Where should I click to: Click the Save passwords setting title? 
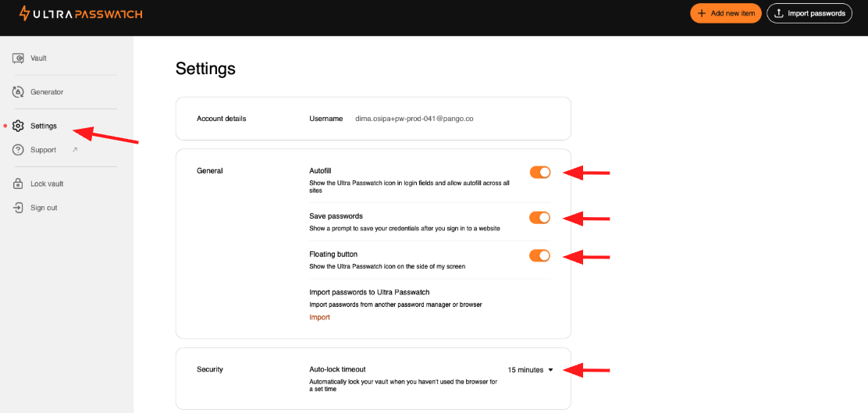[x=336, y=216]
